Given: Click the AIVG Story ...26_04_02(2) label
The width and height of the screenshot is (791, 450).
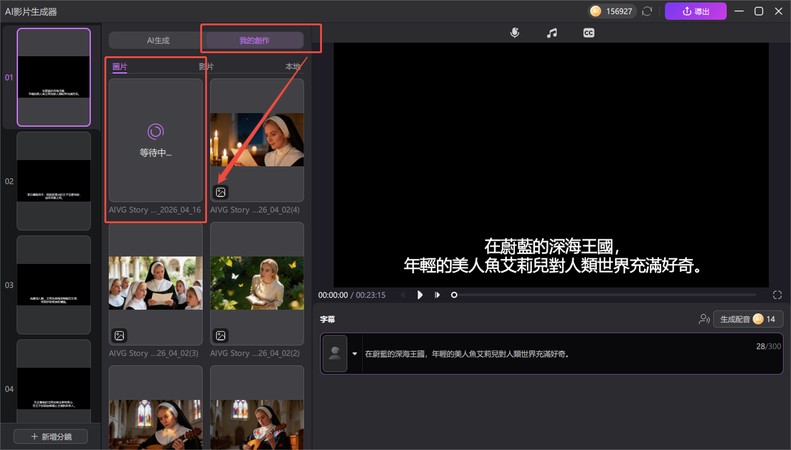Looking at the screenshot, I should coord(255,353).
